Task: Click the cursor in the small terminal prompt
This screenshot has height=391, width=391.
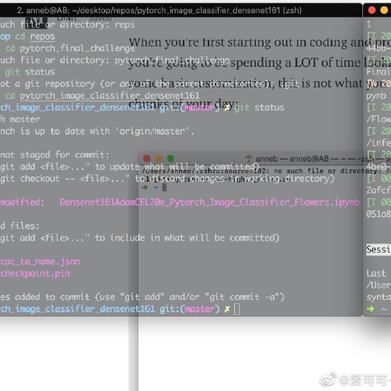Action: click(x=164, y=187)
